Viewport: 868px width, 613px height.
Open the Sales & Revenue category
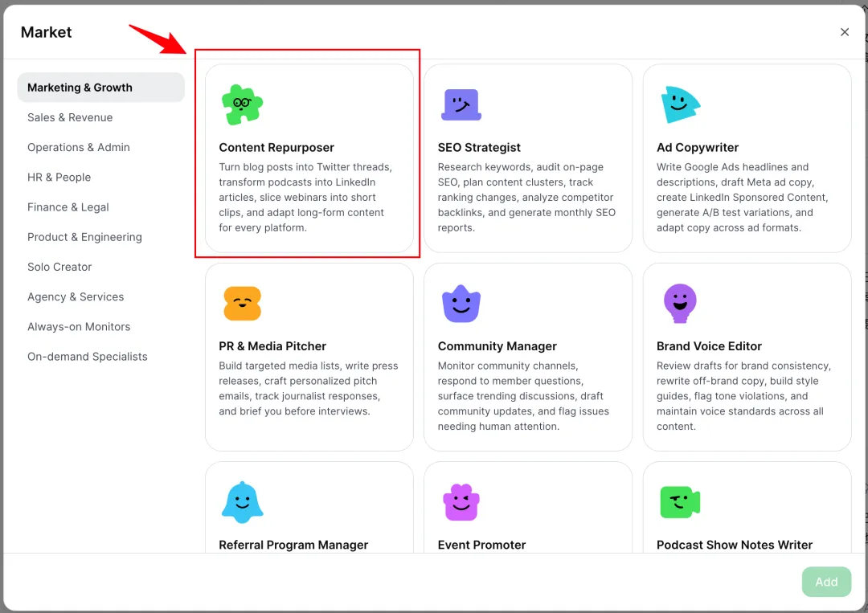pos(70,117)
